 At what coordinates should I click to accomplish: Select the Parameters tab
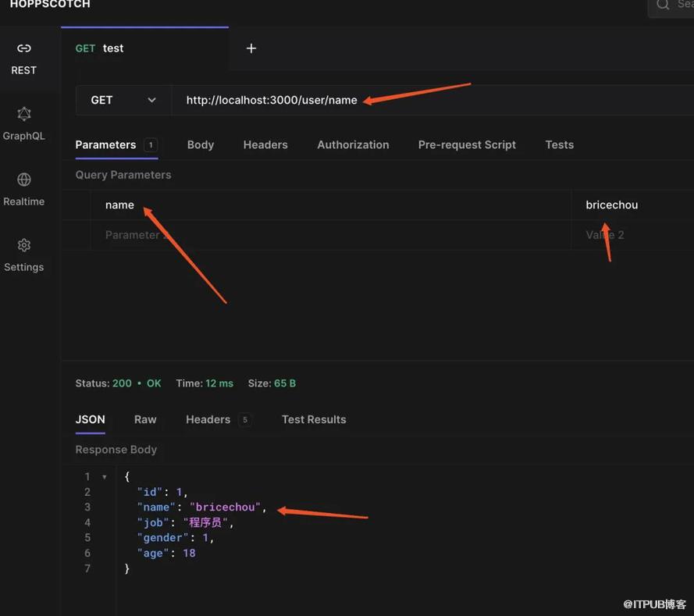coord(105,144)
